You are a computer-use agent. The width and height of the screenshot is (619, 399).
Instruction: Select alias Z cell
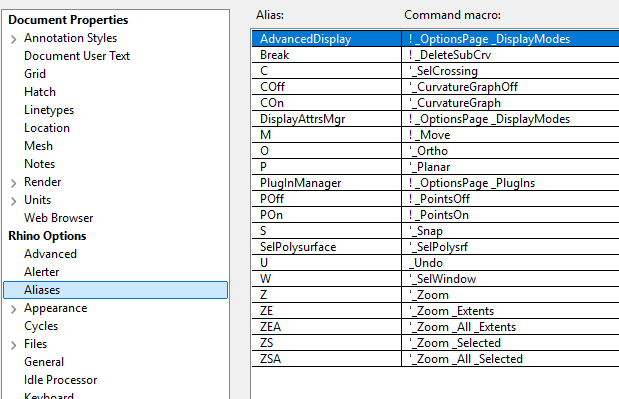[x=326, y=295]
